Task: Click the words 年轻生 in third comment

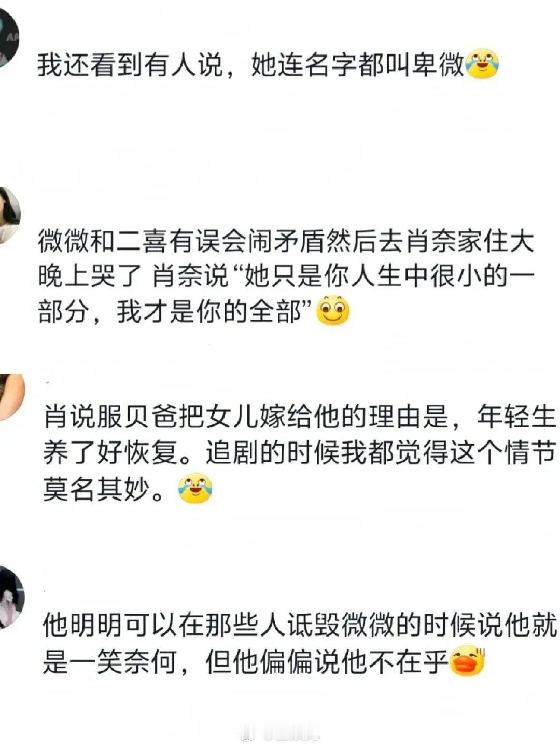Action: coord(516,418)
